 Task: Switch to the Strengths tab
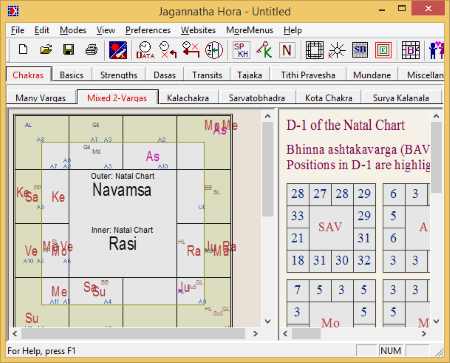119,75
